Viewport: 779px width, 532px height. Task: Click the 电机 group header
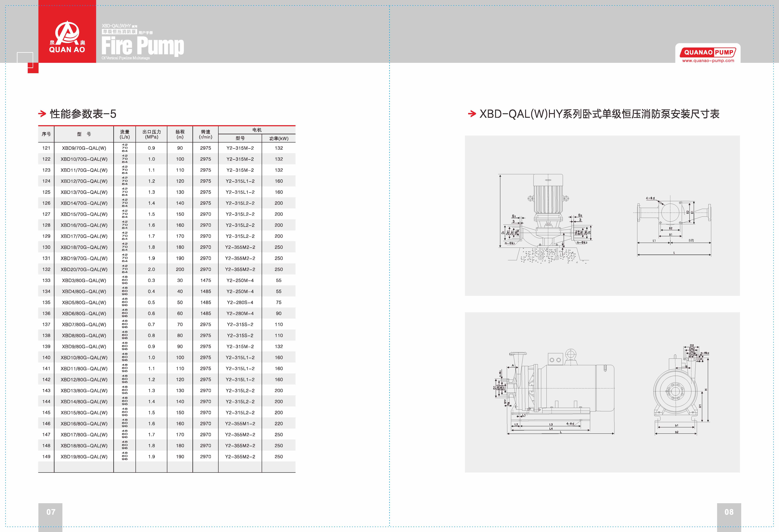(257, 130)
